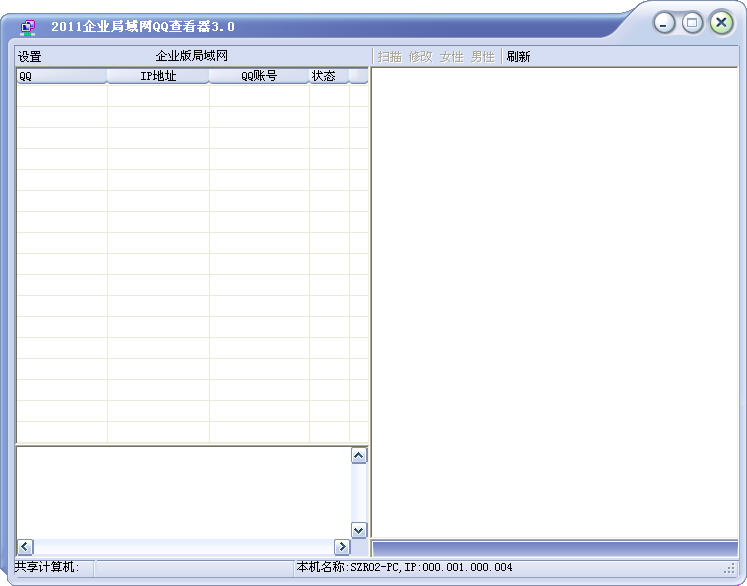Sort by the IP地址 column header
This screenshot has width=747, height=586.
158,76
